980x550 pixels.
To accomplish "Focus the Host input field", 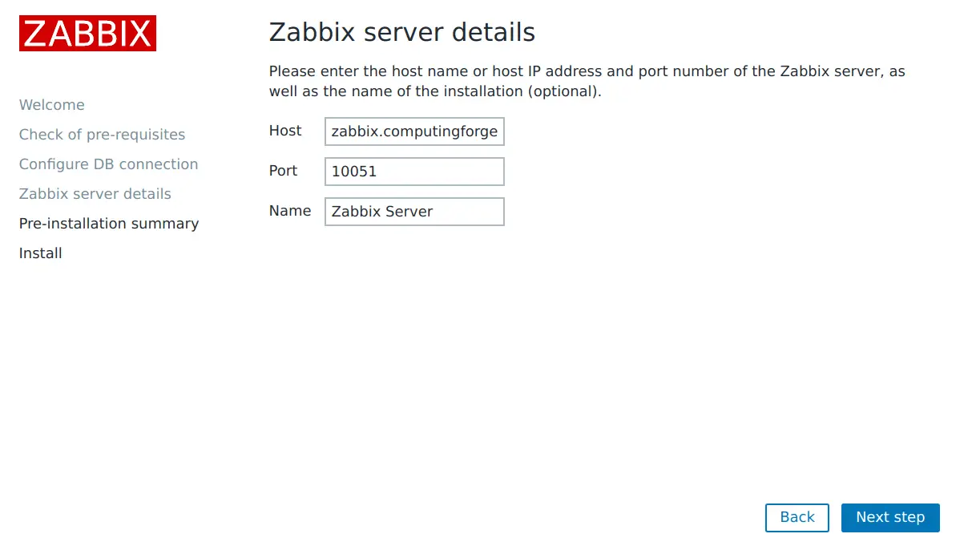I will pos(414,131).
